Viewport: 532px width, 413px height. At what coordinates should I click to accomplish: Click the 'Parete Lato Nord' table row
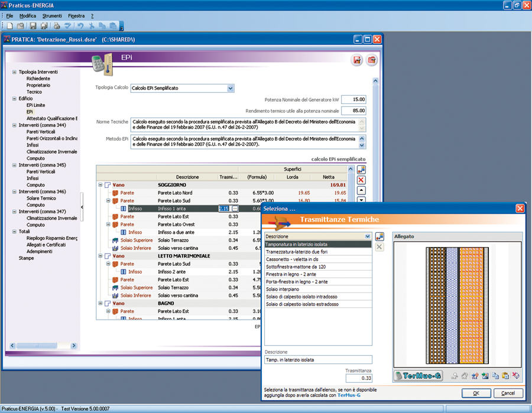pyautogui.click(x=223, y=193)
